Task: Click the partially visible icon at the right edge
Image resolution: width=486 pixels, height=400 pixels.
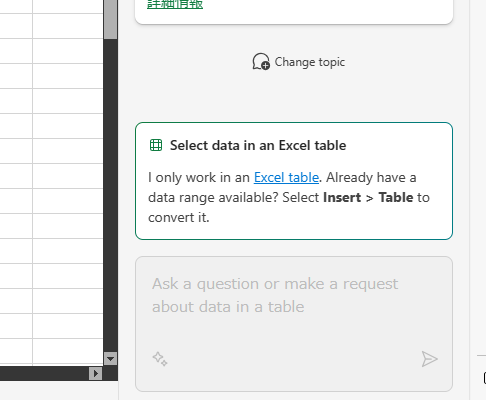Action: coord(485,378)
